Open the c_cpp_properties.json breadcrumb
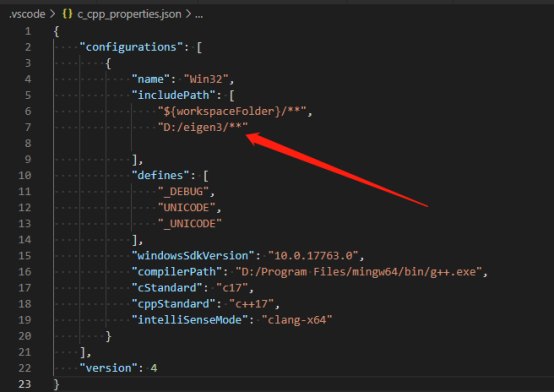 [129, 14]
